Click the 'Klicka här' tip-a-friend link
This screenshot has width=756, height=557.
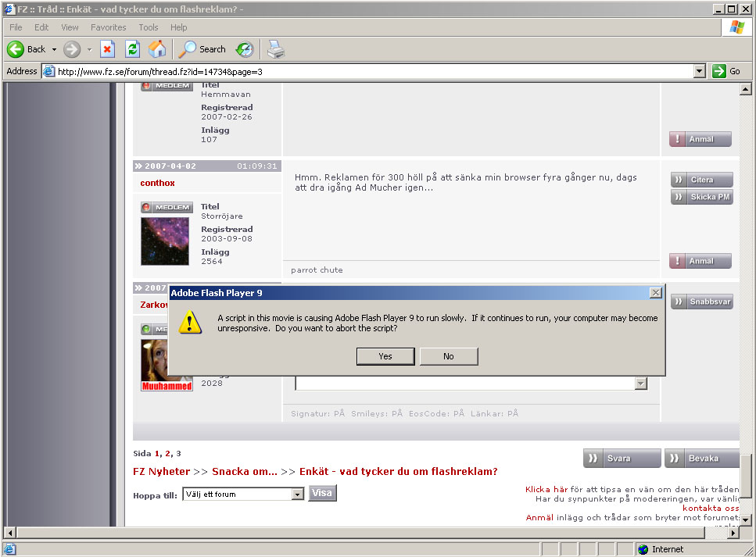[x=546, y=490]
